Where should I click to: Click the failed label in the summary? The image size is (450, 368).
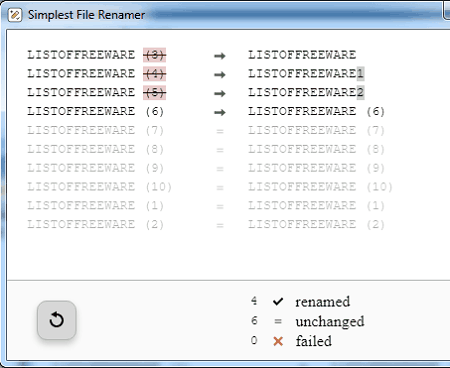(314, 341)
